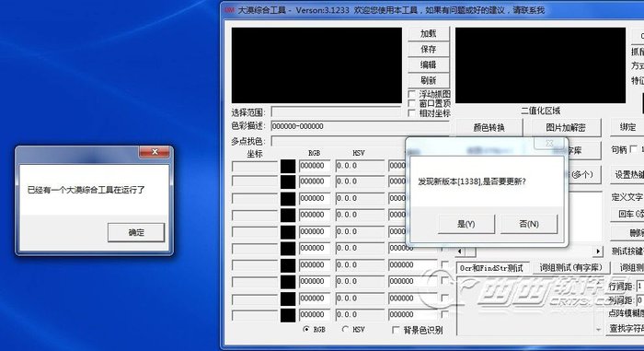Click the large left black capture preview area
The width and height of the screenshot is (644, 351).
(x=316, y=65)
